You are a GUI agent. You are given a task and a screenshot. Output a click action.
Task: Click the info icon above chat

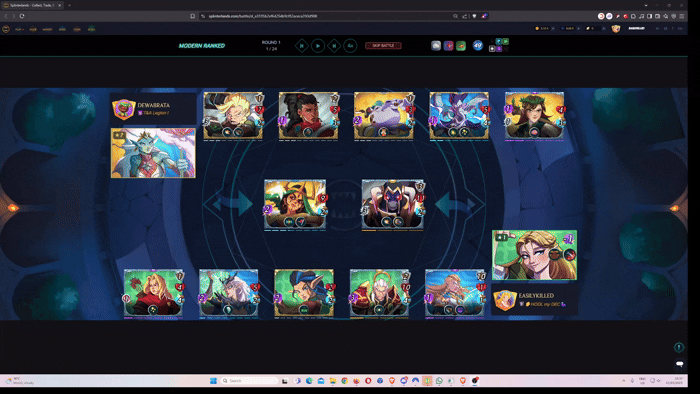coord(679,347)
